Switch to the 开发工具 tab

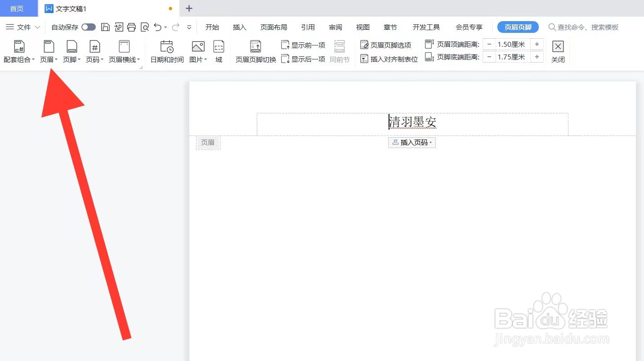(426, 27)
